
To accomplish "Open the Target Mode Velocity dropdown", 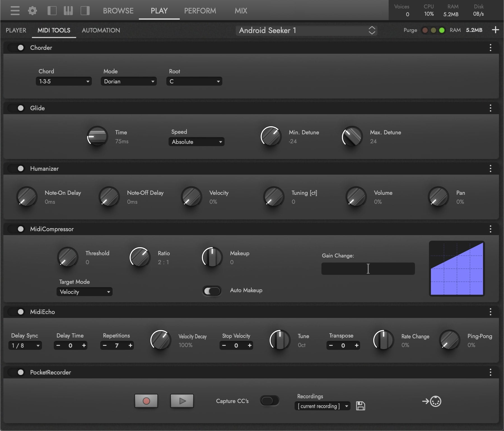I will (x=85, y=292).
